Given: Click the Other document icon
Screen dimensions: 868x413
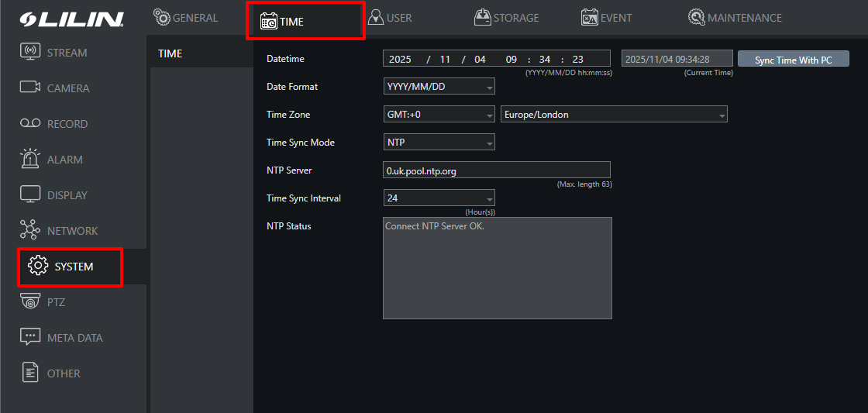Looking at the screenshot, I should (31, 373).
